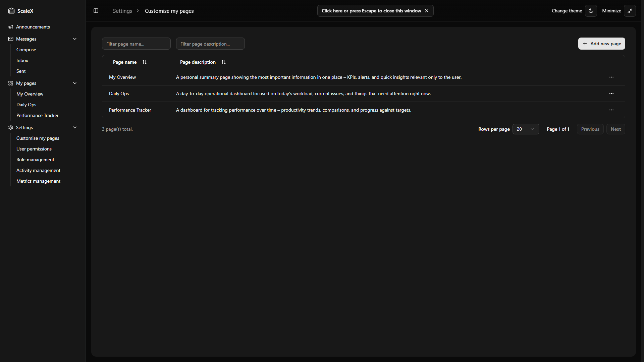Open actions menu for Performance Tracker row
This screenshot has height=362, width=644.
611,110
